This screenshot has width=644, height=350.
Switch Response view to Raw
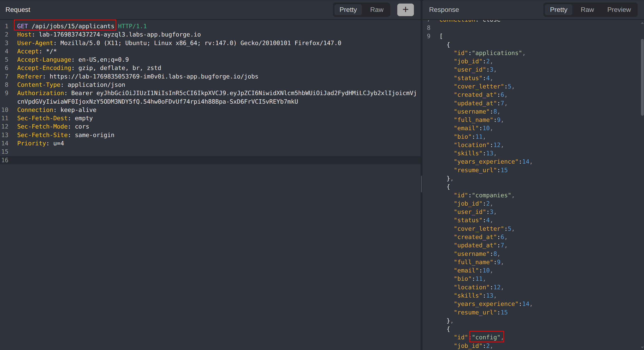pyautogui.click(x=587, y=10)
